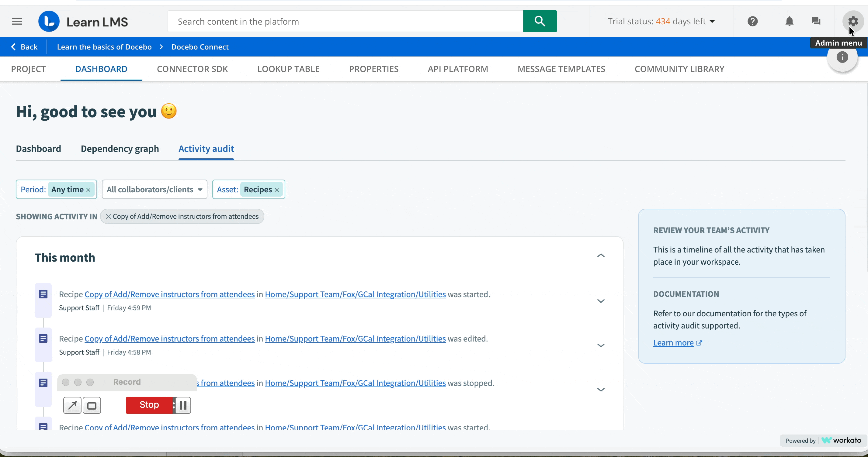Expand the 'was started' activity entry
The width and height of the screenshot is (868, 457).
coord(601,301)
